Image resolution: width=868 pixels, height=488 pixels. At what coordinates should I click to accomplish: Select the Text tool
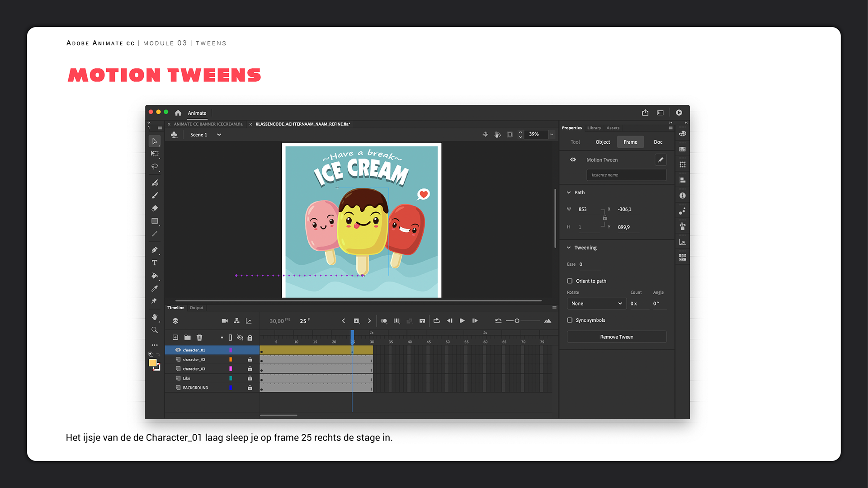(155, 263)
